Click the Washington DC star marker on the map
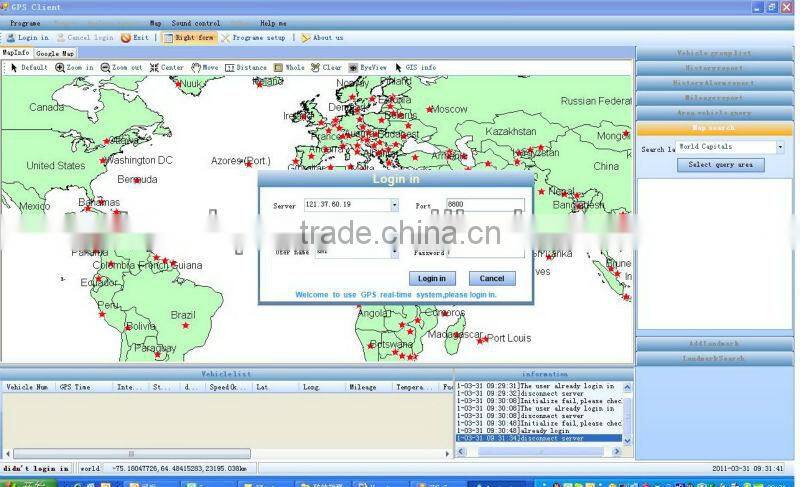 104,161
